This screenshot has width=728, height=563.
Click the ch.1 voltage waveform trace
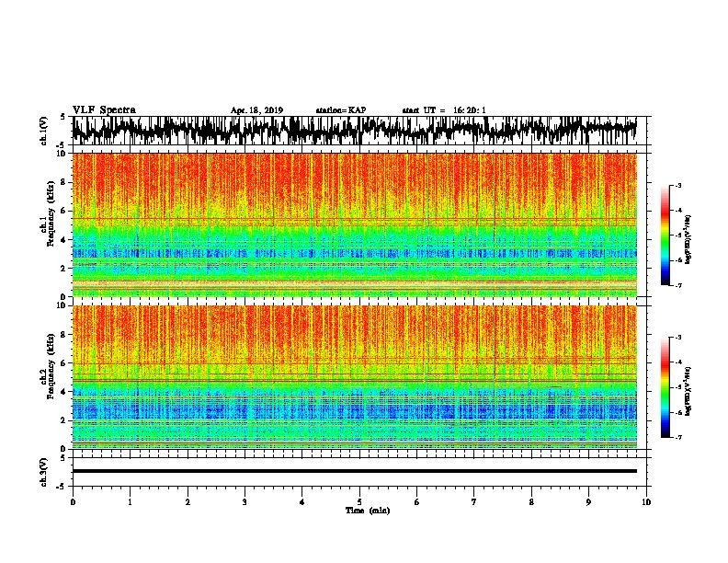coord(355,131)
